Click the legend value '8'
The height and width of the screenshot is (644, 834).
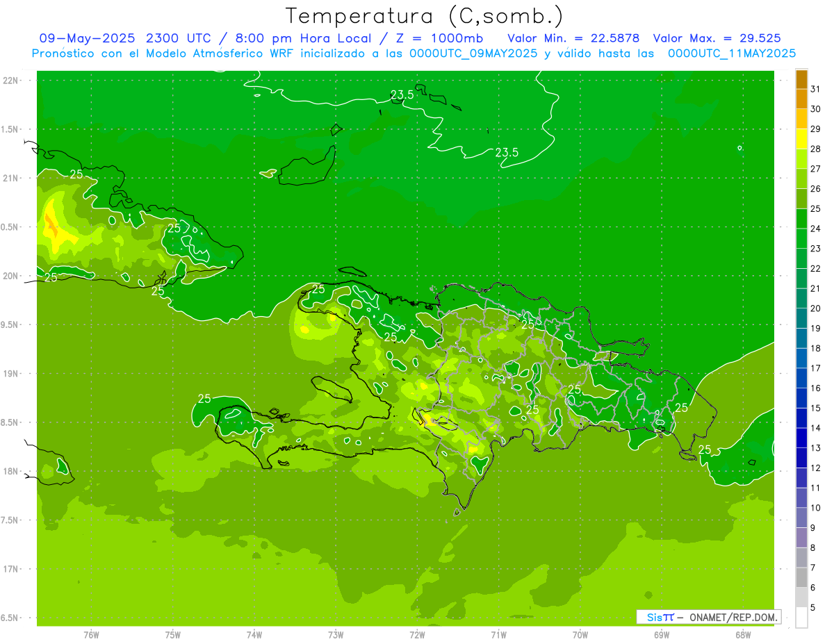[x=813, y=548]
